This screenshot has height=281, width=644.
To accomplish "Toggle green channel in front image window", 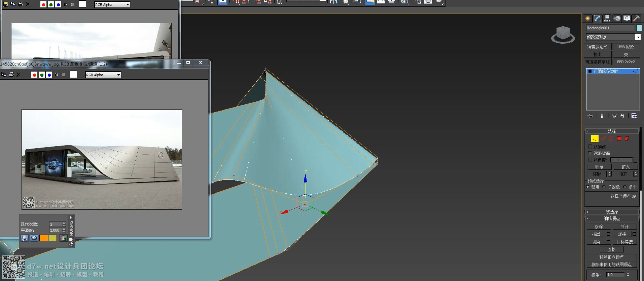I will (42, 75).
